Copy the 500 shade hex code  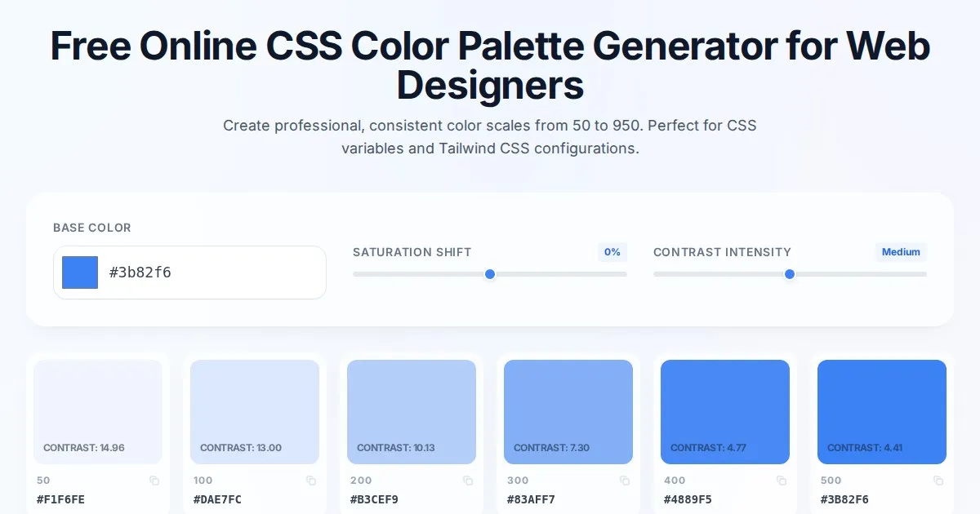pos(938,481)
